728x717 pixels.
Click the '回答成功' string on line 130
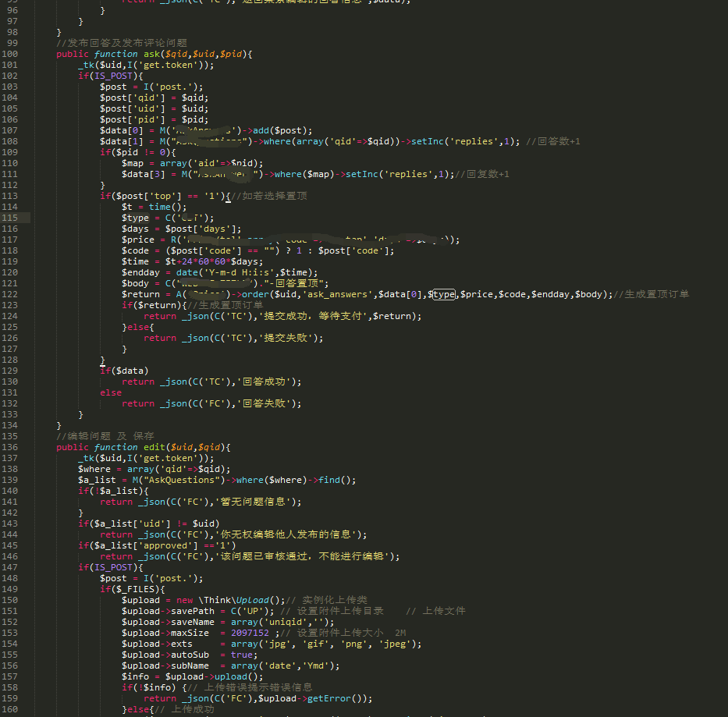click(272, 382)
